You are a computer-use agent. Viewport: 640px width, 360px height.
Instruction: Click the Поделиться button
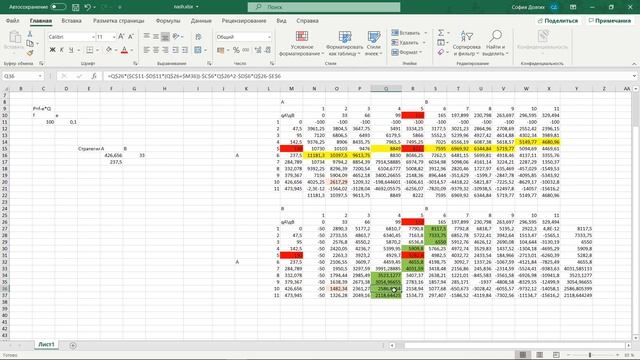pos(558,20)
